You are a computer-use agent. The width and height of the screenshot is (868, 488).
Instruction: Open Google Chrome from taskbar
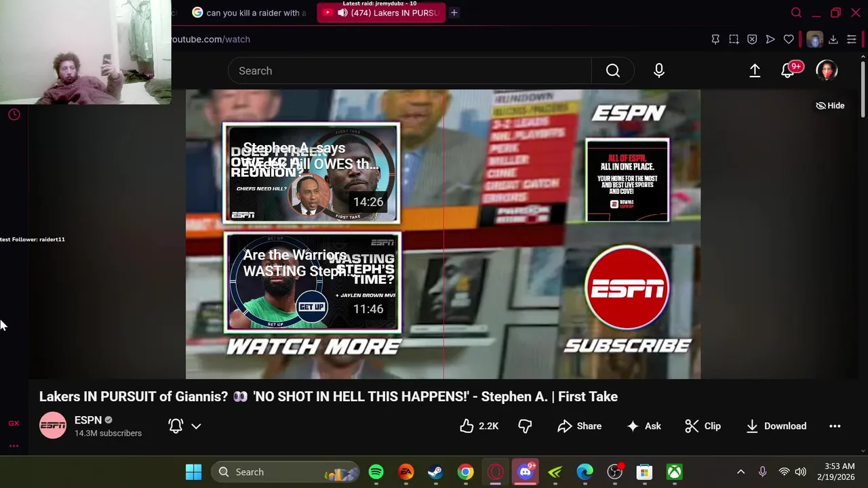coord(465,472)
